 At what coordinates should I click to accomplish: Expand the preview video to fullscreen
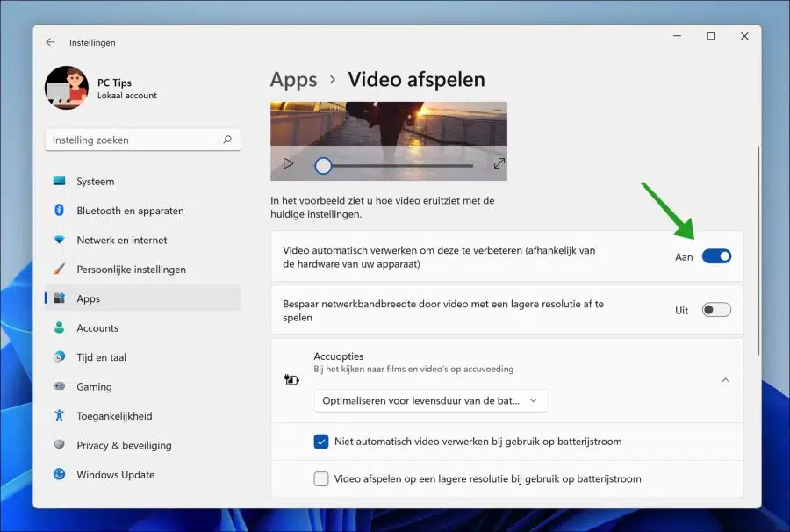point(499,163)
